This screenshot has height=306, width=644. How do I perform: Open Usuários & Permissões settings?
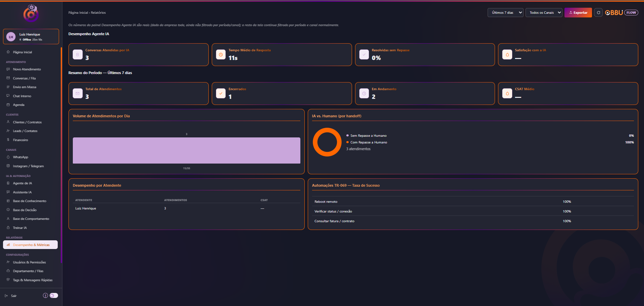[30, 262]
